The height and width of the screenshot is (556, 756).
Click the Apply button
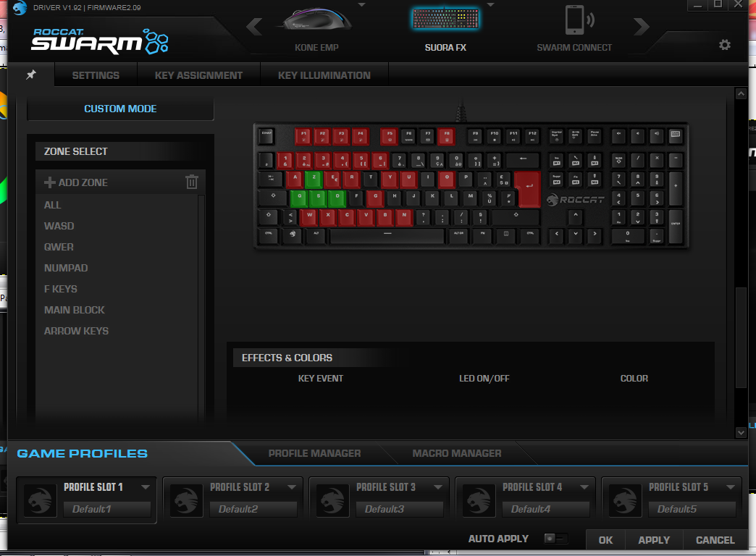click(x=654, y=540)
